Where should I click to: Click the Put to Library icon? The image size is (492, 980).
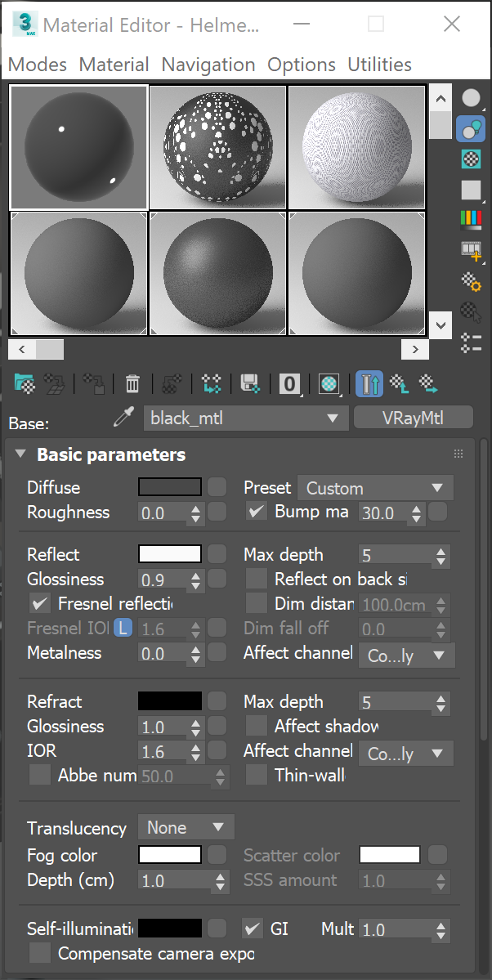pos(250,383)
